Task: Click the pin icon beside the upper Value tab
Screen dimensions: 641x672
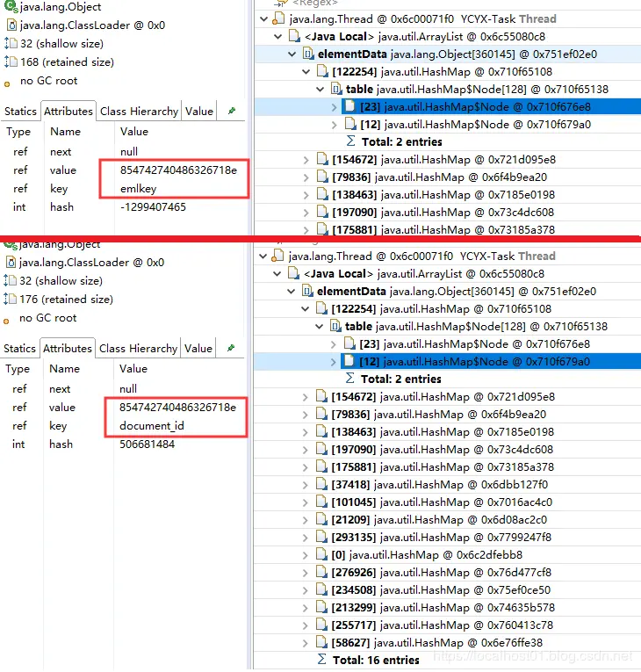Action: (232, 111)
